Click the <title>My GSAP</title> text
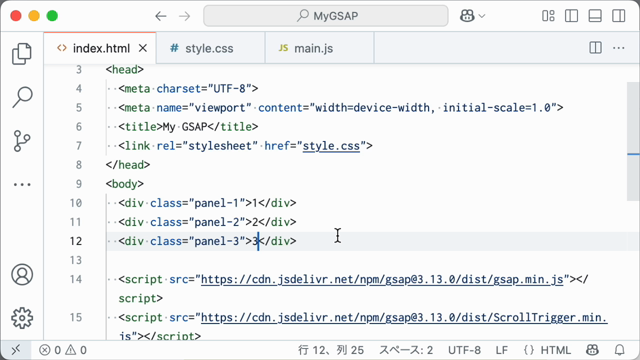640x360 pixels. [x=188, y=127]
